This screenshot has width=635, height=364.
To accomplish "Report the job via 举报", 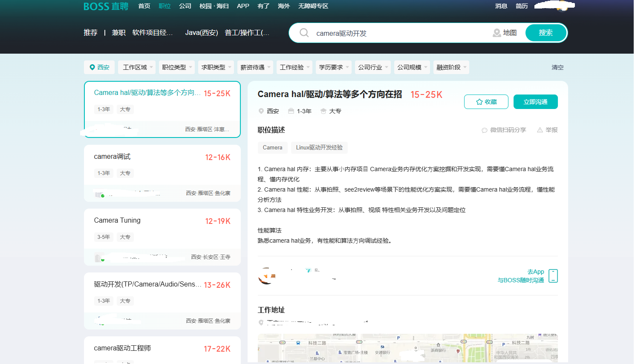I will 548,130.
